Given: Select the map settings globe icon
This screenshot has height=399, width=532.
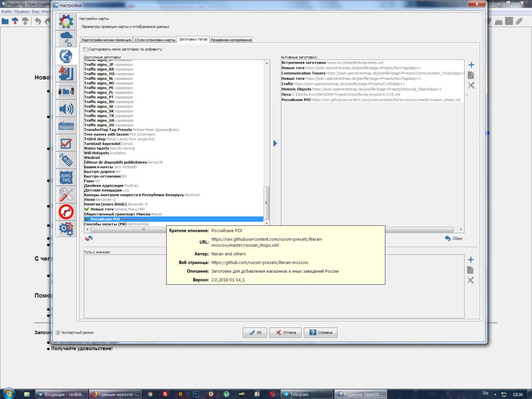Looking at the screenshot, I should click(66, 56).
